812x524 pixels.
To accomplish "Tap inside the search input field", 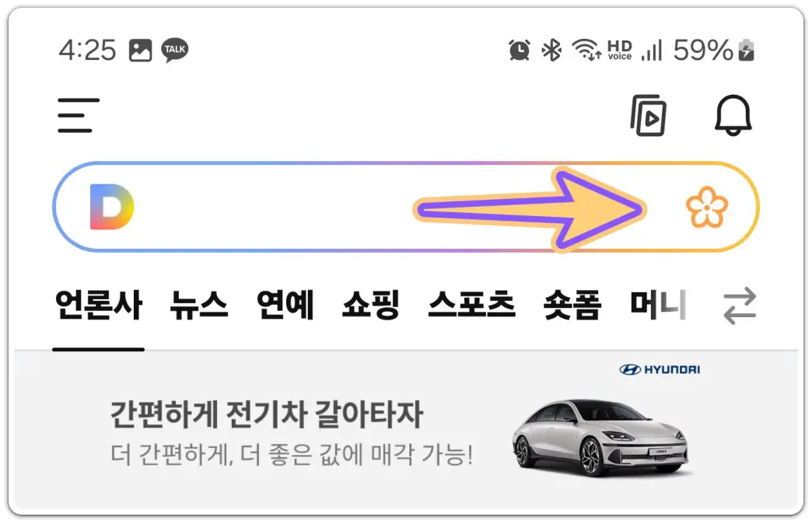I will [x=311, y=206].
